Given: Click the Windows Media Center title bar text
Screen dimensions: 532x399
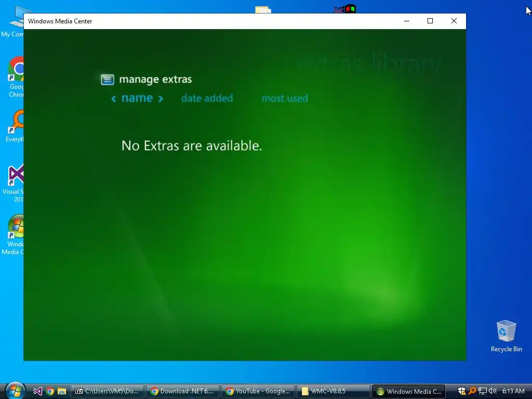Looking at the screenshot, I should click(60, 21).
